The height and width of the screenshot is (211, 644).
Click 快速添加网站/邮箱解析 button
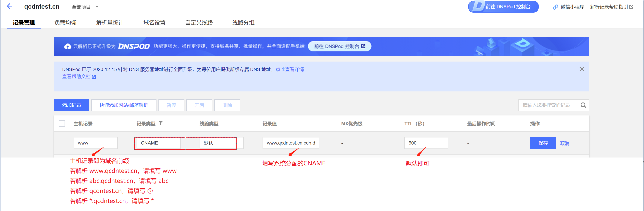point(124,105)
